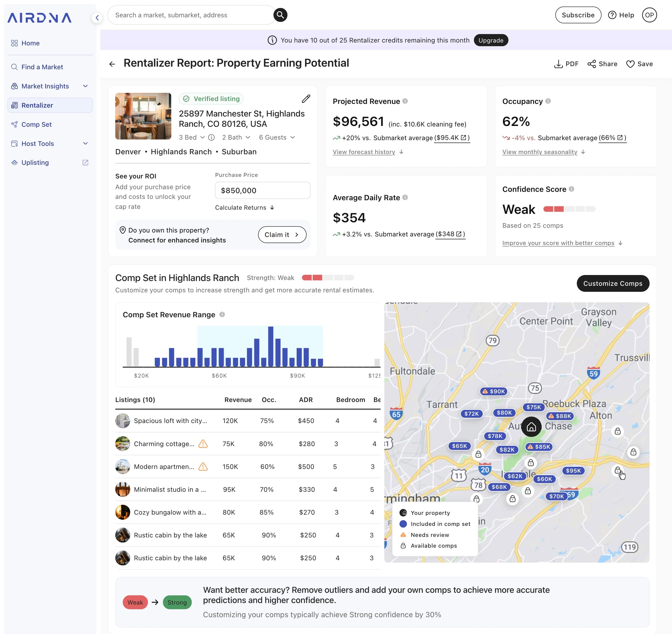Select Minimalist studio listing row
This screenshot has width=672, height=634.
[248, 489]
